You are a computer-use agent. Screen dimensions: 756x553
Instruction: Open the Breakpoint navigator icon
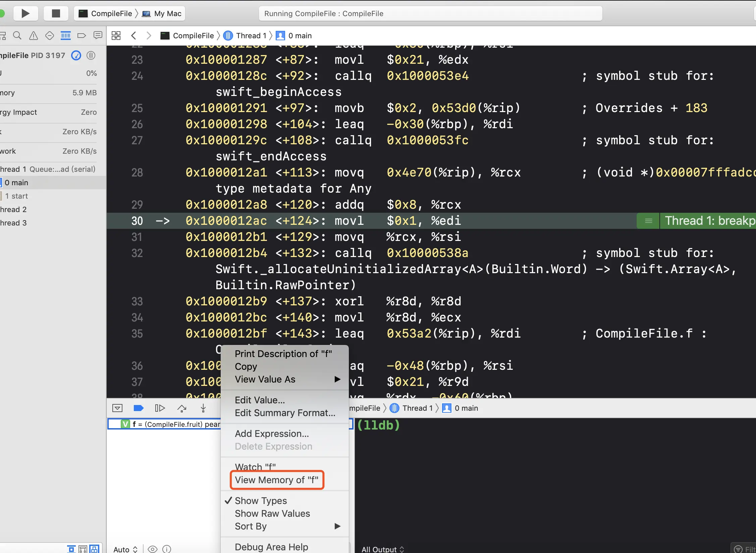point(82,36)
